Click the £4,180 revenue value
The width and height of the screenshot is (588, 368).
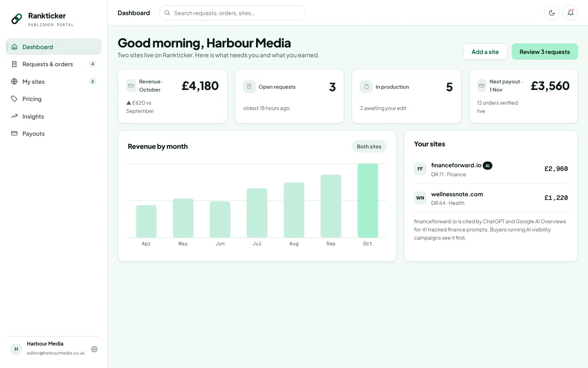(200, 86)
